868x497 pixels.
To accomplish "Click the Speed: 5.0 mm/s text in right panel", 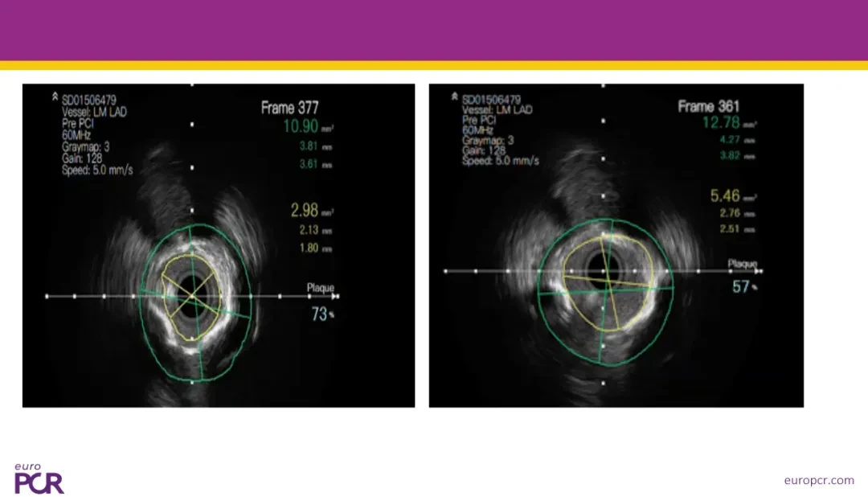I will coord(501,161).
